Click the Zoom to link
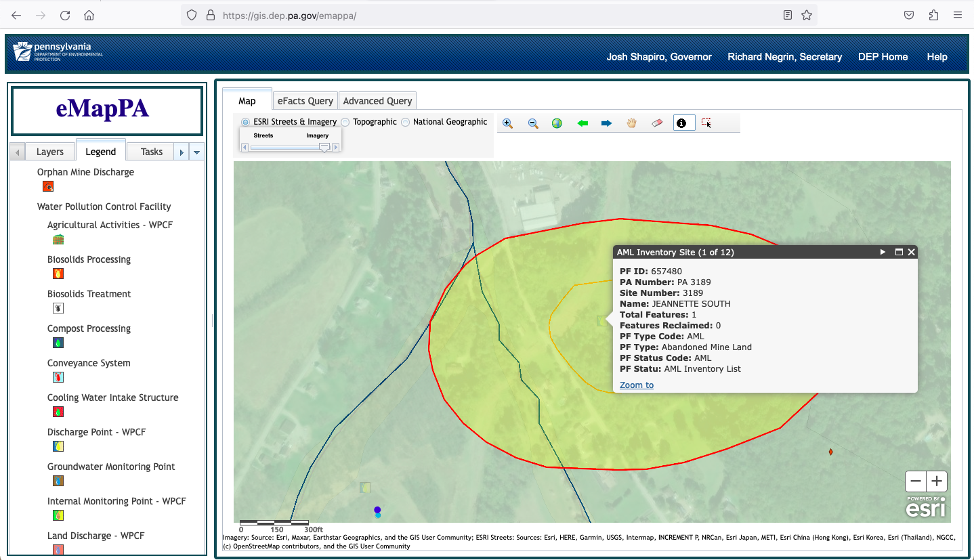Image resolution: width=974 pixels, height=560 pixels. 636,385
